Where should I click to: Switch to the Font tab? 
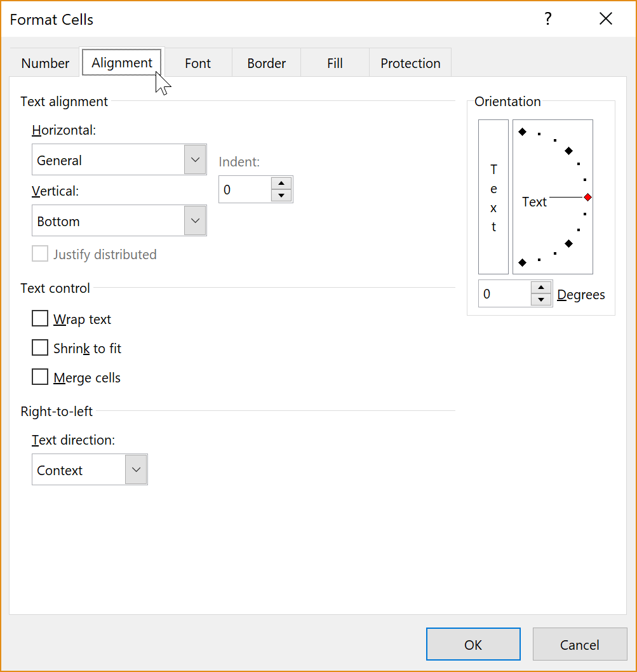tap(198, 63)
